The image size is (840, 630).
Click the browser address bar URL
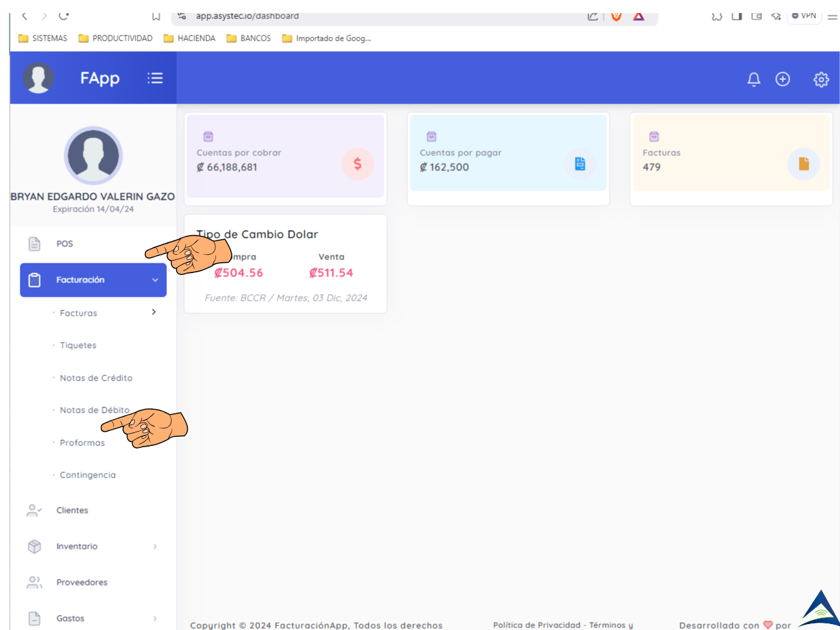[x=247, y=16]
